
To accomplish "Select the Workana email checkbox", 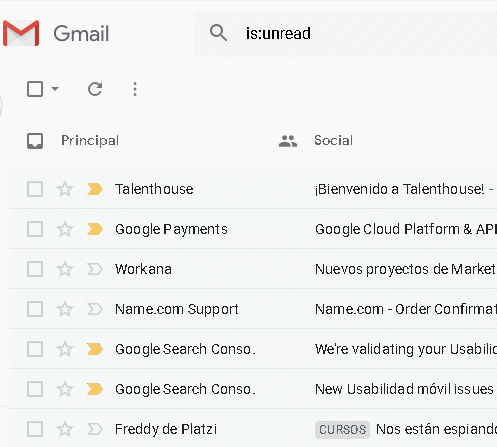I will [x=35, y=269].
